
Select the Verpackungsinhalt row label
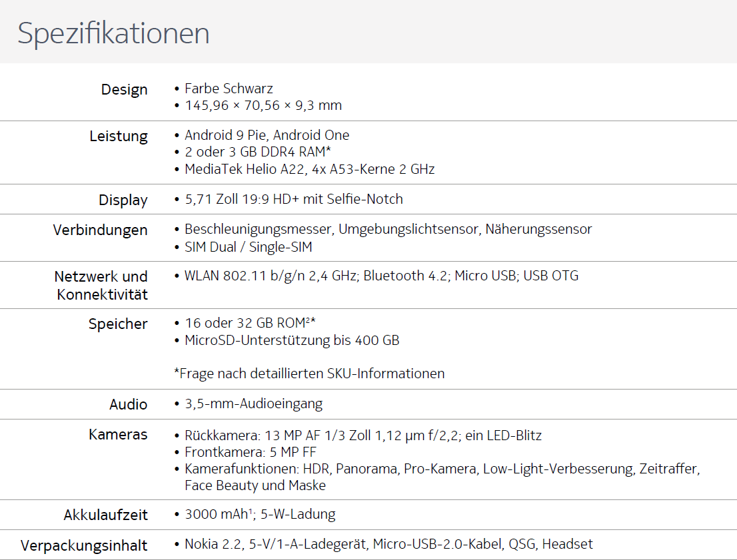click(84, 546)
